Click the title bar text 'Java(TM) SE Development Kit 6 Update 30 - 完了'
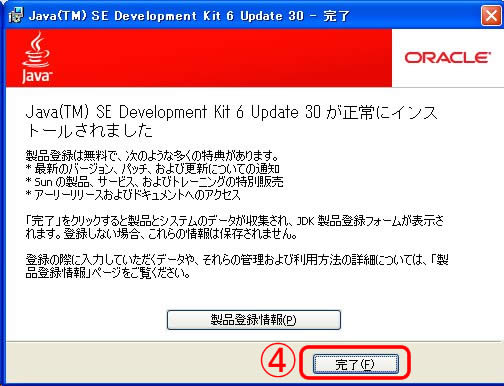Screen dimensions: 504x386 pyautogui.click(x=189, y=16)
